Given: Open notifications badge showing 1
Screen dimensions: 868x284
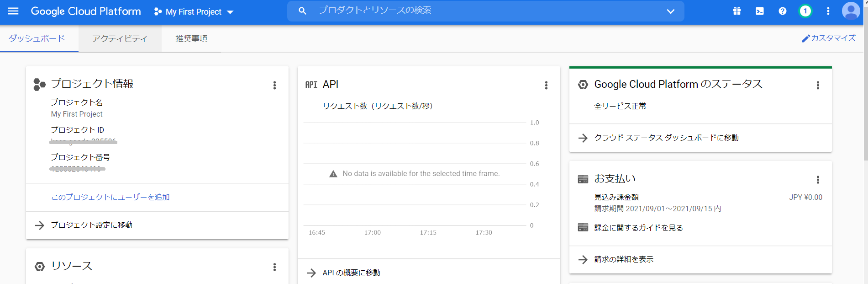Looking at the screenshot, I should [x=805, y=11].
